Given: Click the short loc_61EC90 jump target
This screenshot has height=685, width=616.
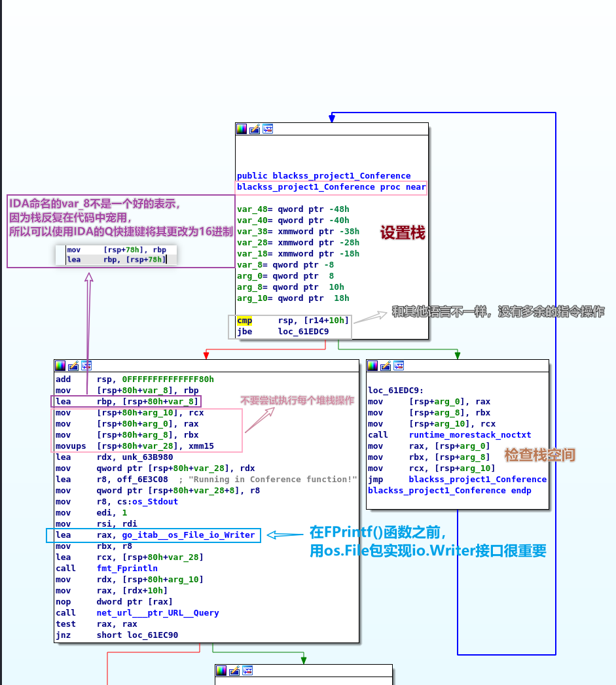Looking at the screenshot, I should 137,635.
